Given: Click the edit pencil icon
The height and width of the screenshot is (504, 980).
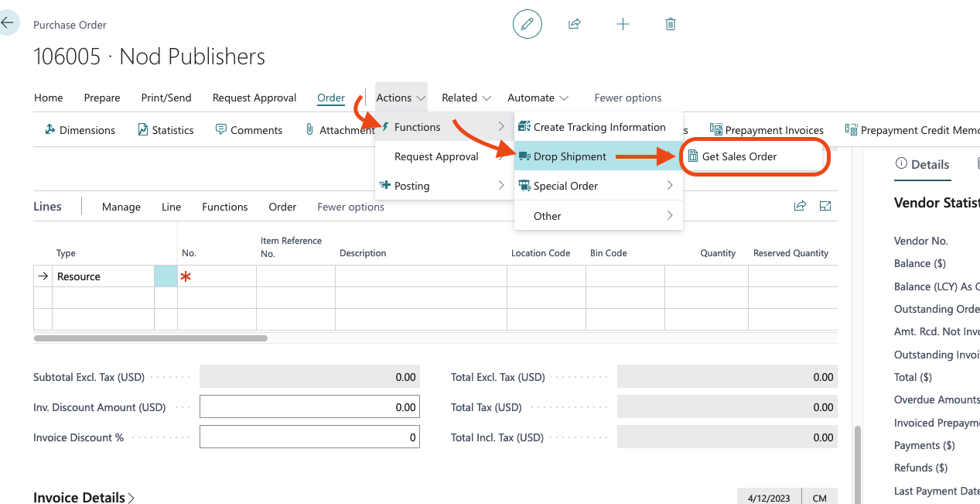Looking at the screenshot, I should 528,24.
